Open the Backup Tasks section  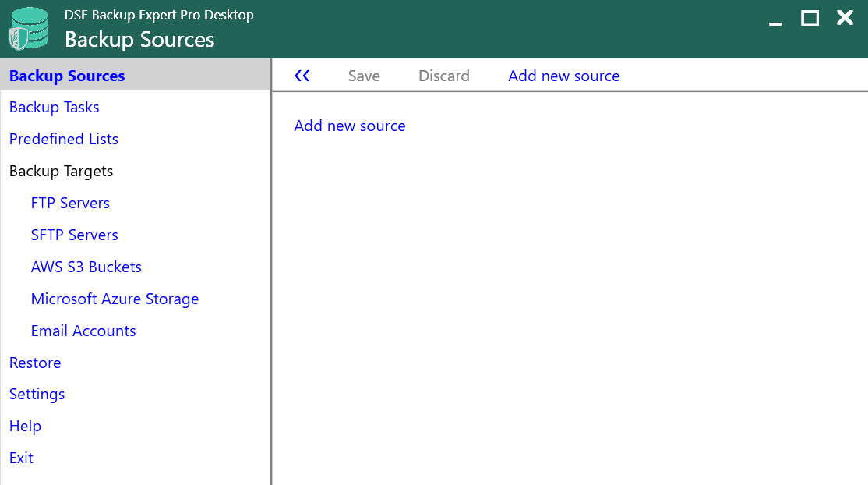pos(55,107)
